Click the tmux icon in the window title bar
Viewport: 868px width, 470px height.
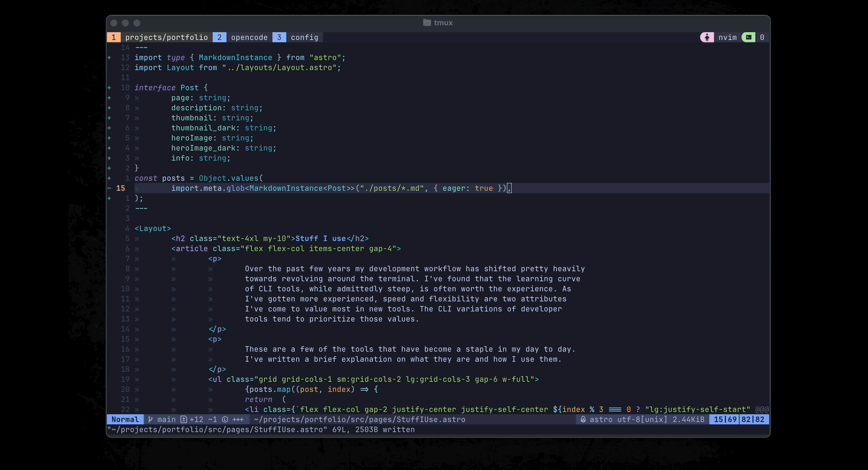[x=426, y=22]
